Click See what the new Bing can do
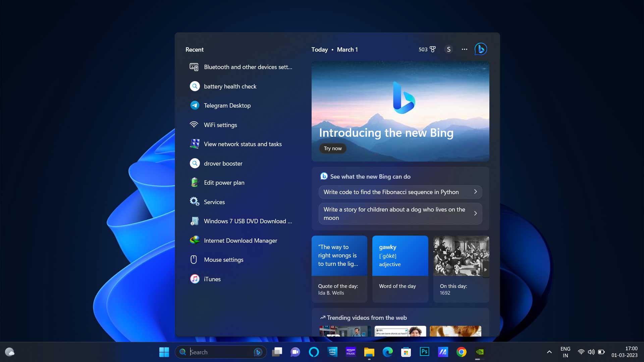The height and width of the screenshot is (362, 644). (x=370, y=177)
